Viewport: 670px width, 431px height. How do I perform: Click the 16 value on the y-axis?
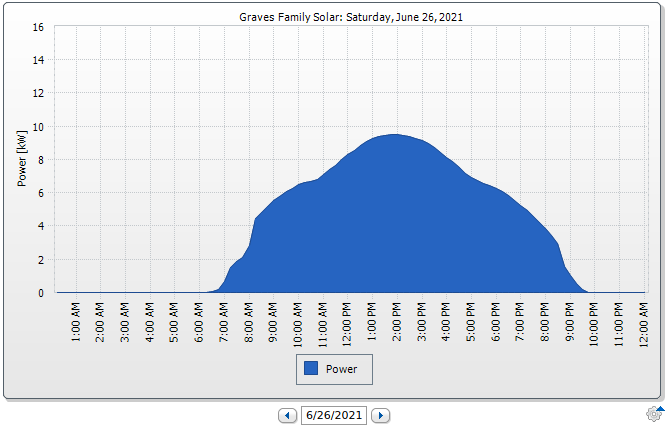click(37, 27)
